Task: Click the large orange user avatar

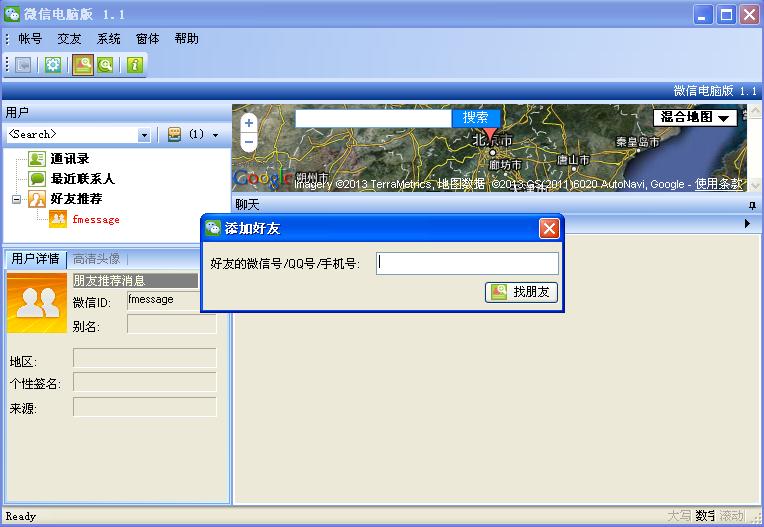Action: (37, 303)
